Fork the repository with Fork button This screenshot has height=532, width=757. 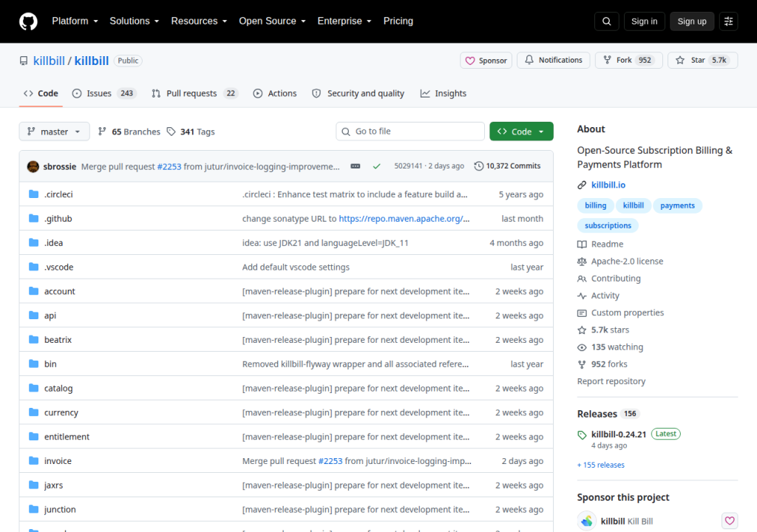pos(628,61)
